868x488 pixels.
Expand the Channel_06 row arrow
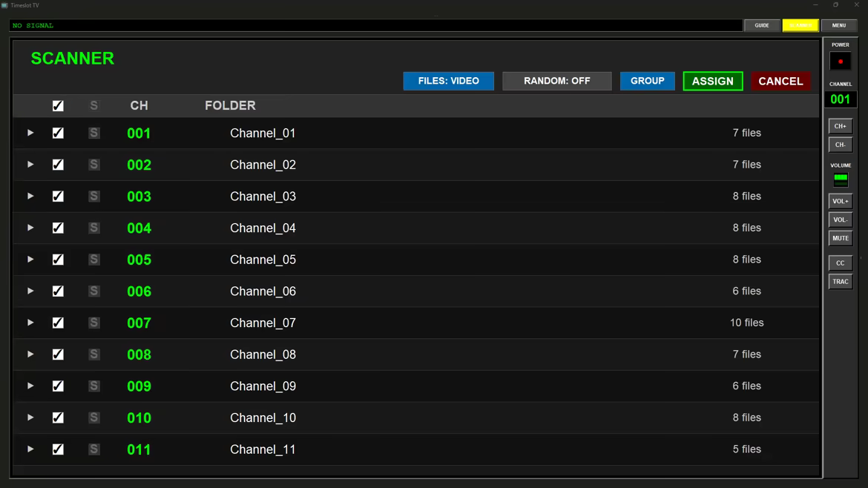point(30,291)
